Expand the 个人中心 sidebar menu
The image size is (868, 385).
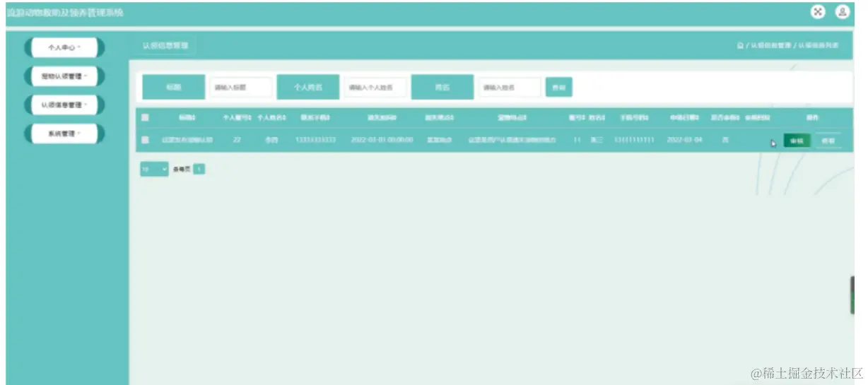[x=64, y=47]
